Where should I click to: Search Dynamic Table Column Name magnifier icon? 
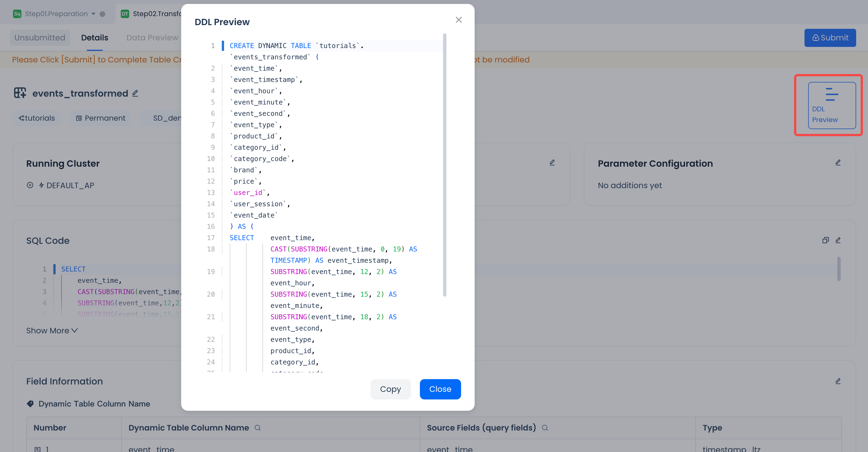(258, 428)
